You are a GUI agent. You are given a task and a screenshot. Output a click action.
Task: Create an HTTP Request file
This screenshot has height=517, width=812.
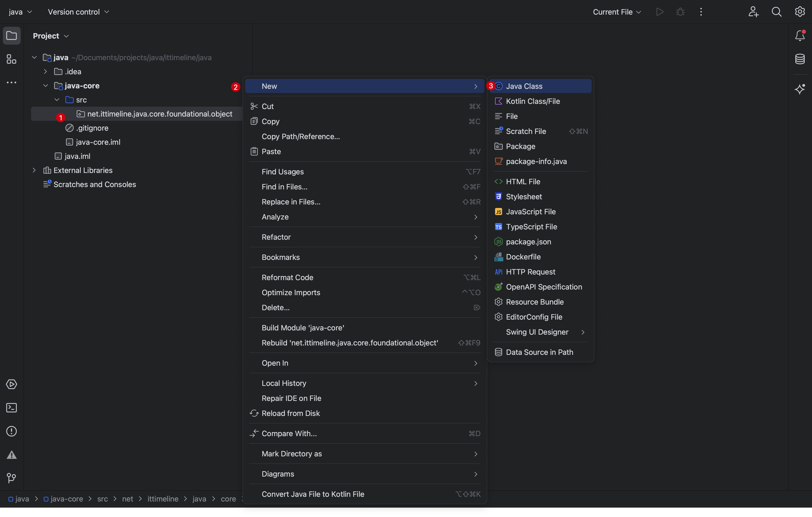pyautogui.click(x=541, y=272)
